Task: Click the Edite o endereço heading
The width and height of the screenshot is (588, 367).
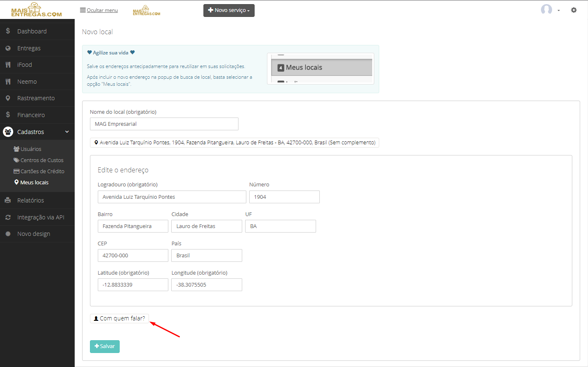Action: point(123,170)
